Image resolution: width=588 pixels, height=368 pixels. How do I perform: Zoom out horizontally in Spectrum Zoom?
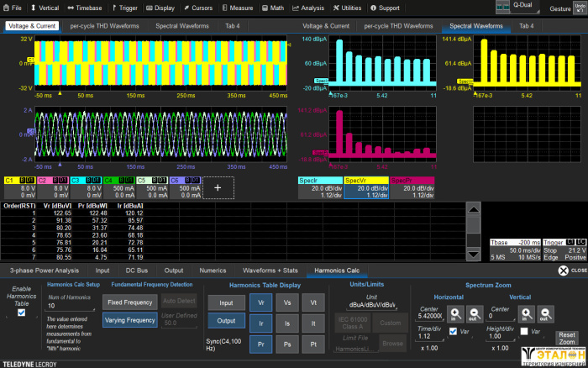[x=475, y=313]
